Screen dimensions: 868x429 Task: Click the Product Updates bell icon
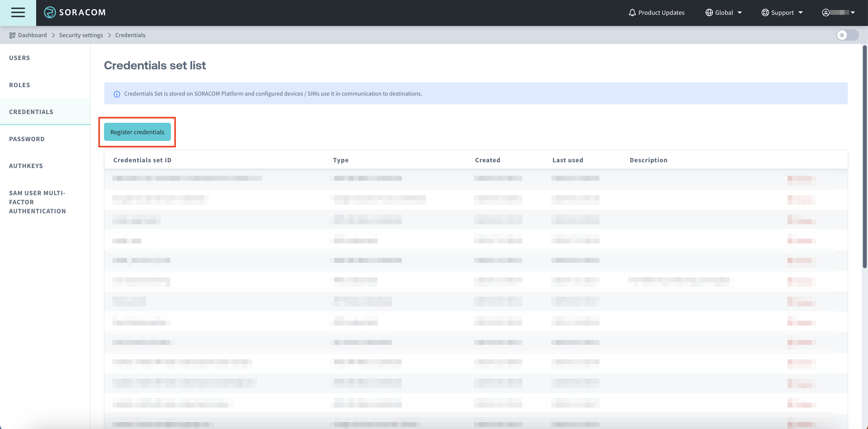[x=632, y=12]
